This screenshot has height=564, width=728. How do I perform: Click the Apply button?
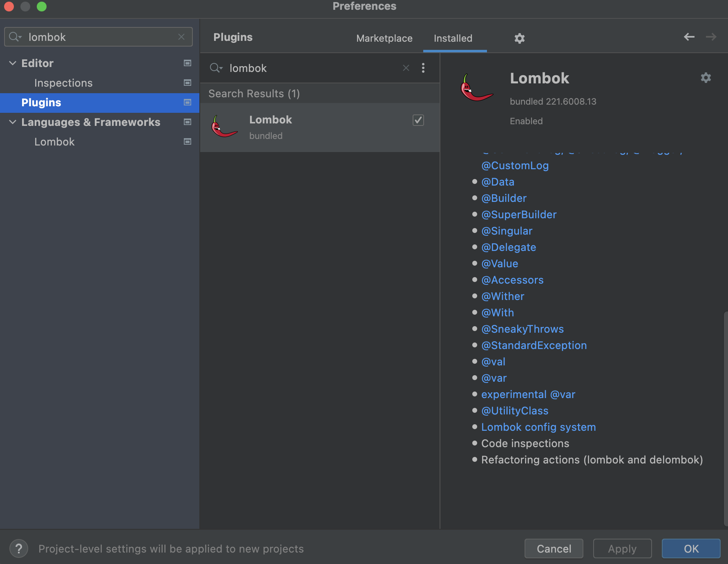[622, 548]
